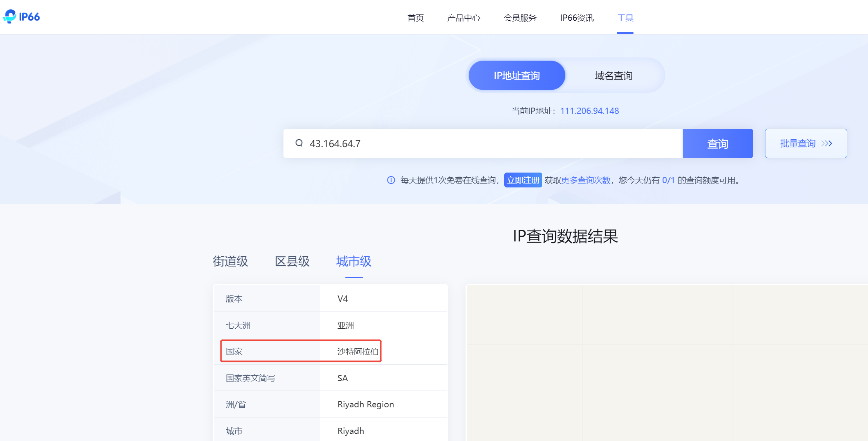This screenshot has width=868, height=441.
Task: Select the 工具 navigation tab
Action: tap(625, 18)
